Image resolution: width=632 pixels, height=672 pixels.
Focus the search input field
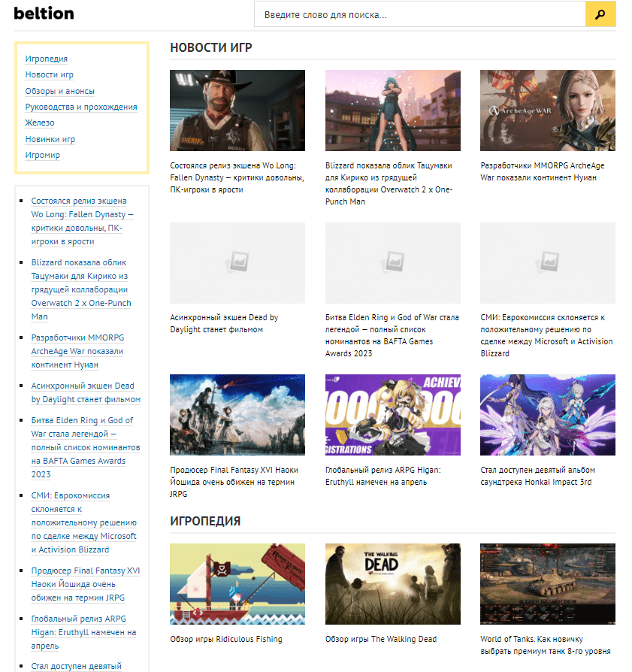tap(420, 14)
